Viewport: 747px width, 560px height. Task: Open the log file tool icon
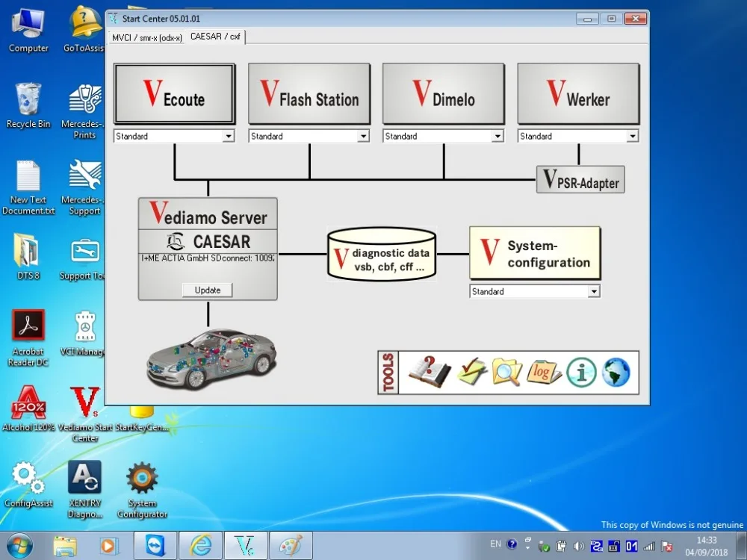point(544,372)
